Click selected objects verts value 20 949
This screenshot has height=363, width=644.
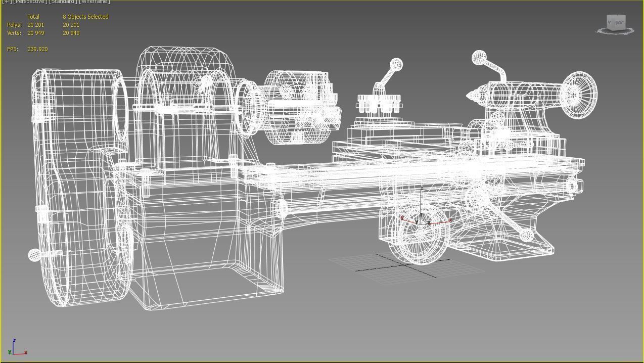pos(71,33)
